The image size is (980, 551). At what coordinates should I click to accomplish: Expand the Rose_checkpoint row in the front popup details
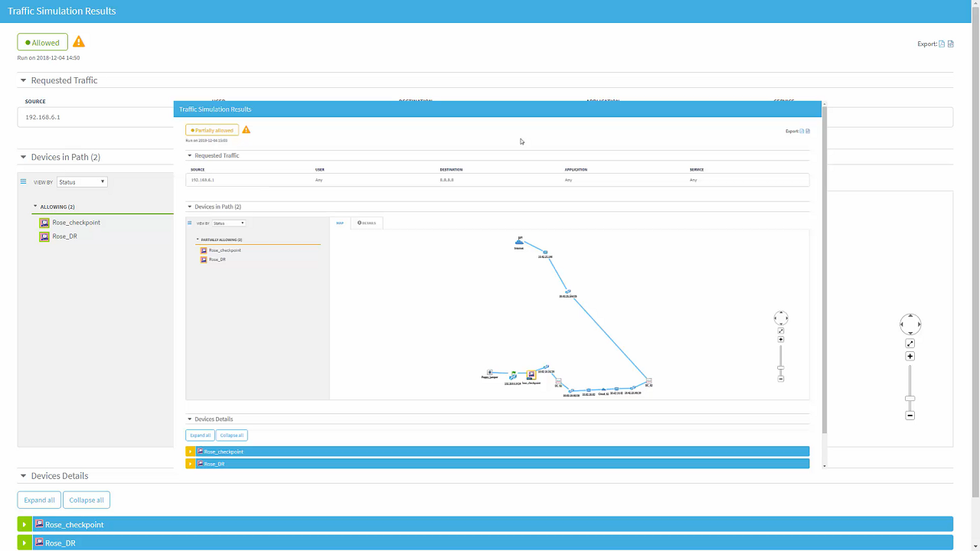[x=191, y=452]
